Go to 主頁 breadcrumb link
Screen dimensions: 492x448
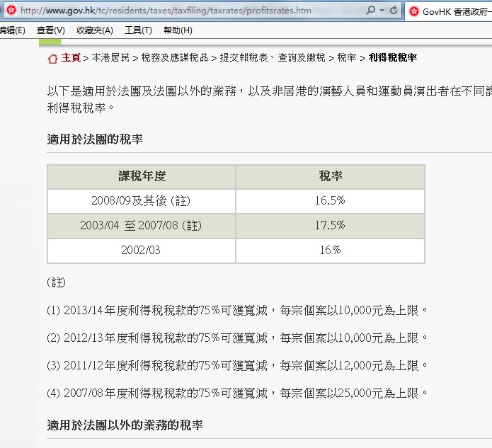tap(71, 58)
